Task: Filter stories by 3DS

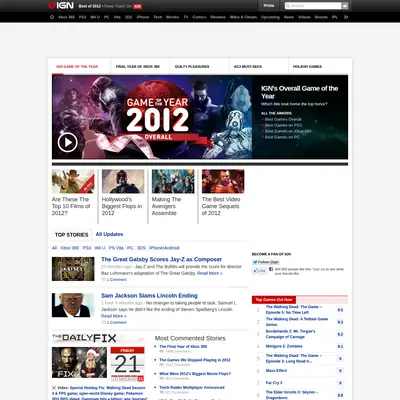Action: pos(141,248)
